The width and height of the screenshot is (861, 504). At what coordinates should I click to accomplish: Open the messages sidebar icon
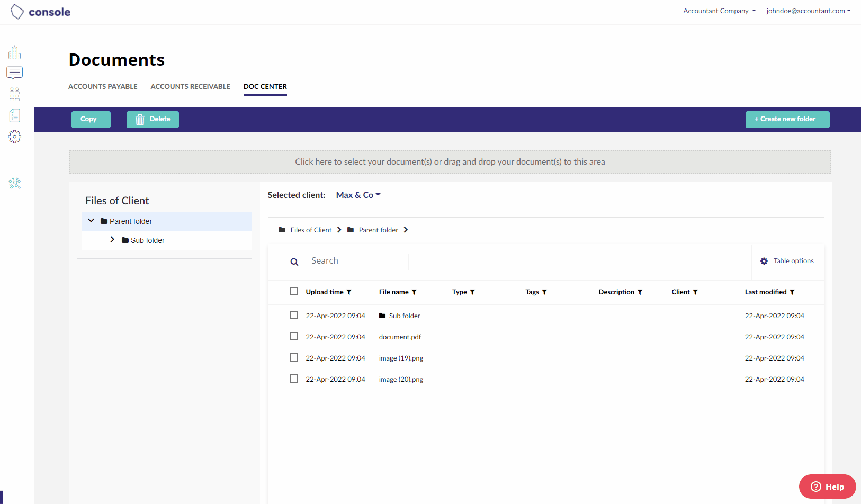[x=15, y=73]
